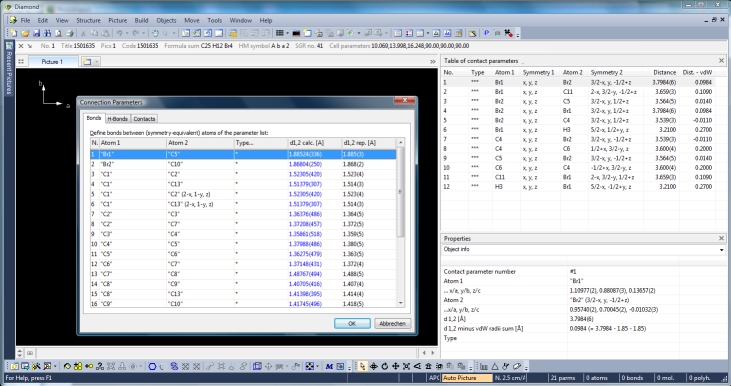
Task: Open the Structure menu
Action: click(88, 21)
